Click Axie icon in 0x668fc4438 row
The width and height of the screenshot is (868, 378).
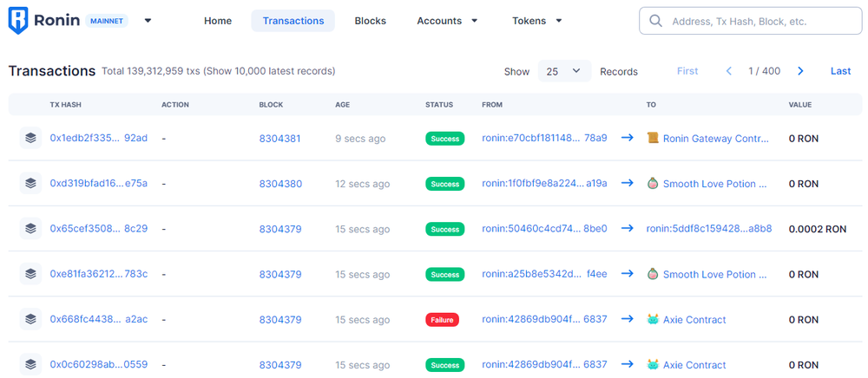click(653, 319)
